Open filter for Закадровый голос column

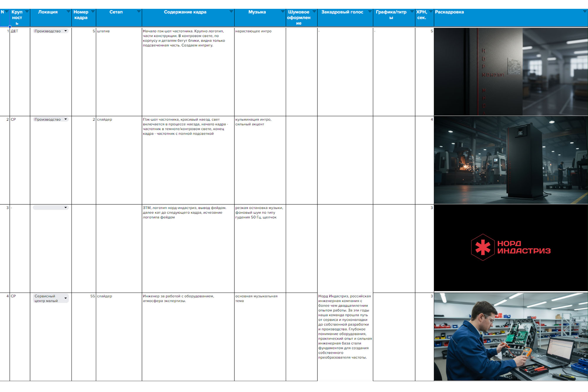coord(370,12)
